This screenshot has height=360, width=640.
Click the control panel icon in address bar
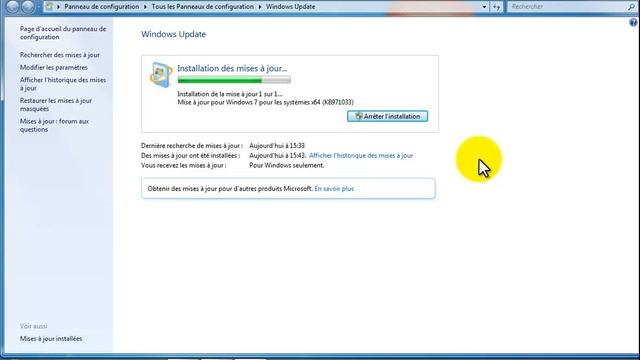(49, 7)
